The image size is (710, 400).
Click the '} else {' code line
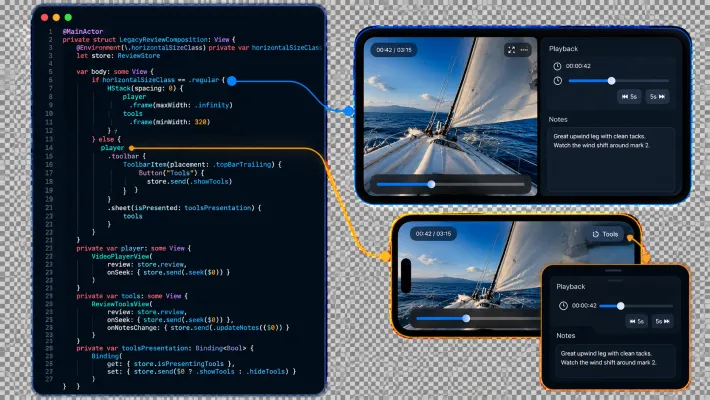(106, 139)
